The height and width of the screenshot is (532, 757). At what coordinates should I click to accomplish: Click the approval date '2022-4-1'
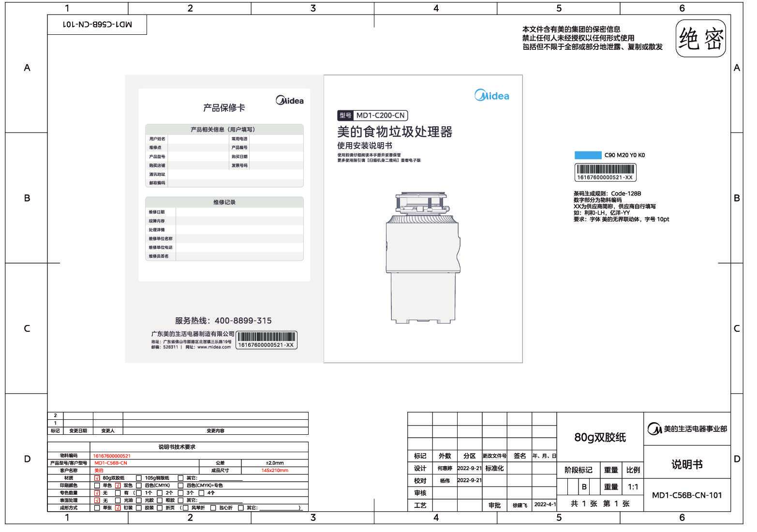(x=545, y=504)
